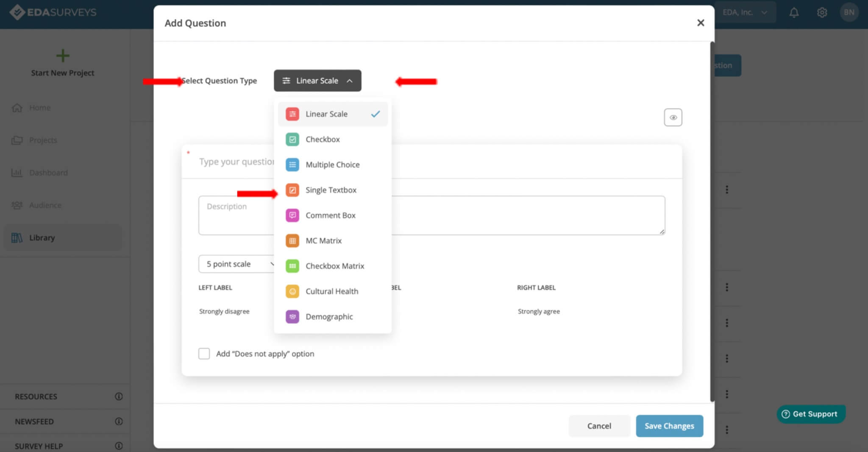Click the Dashboard chart icon in sidebar
Image resolution: width=868 pixels, height=452 pixels.
coord(17,173)
